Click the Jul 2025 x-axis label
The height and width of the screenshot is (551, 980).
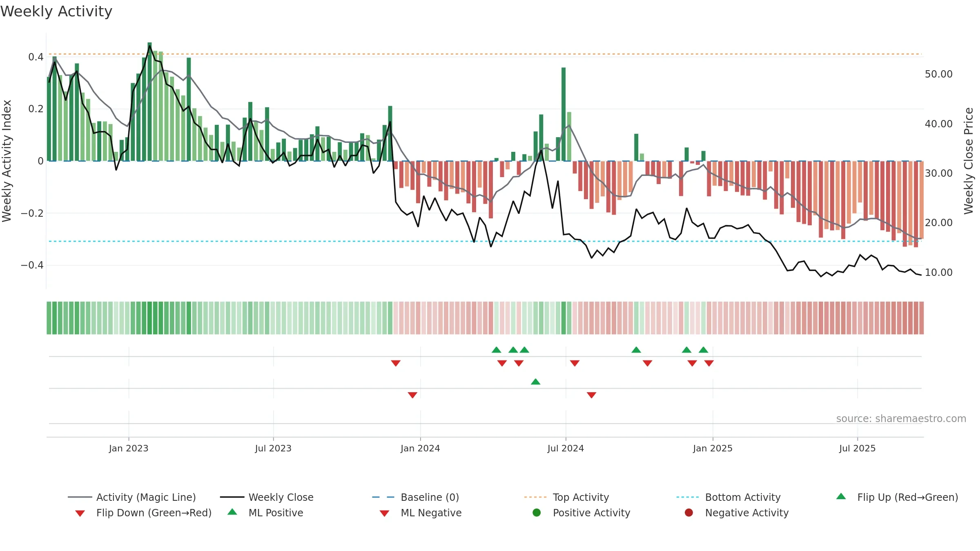tap(857, 448)
